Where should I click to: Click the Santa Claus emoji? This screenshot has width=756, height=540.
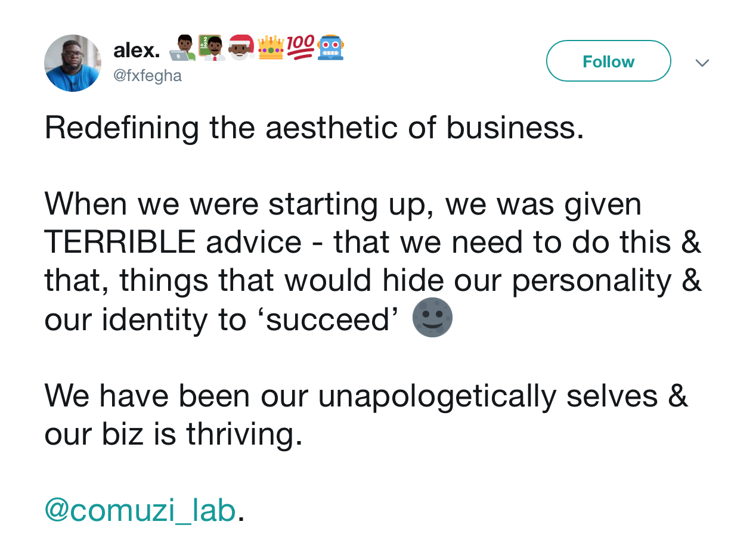coord(241,48)
